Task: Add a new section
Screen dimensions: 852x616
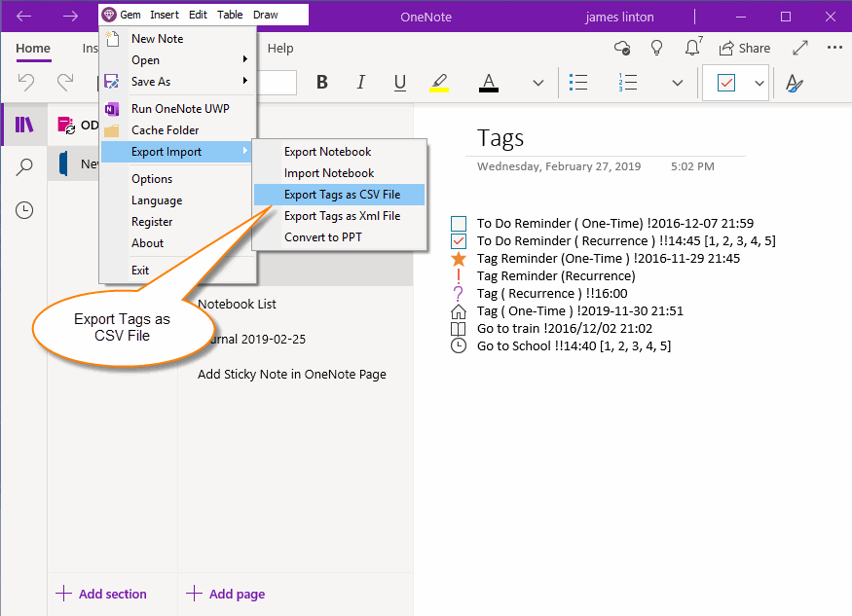Action: pyautogui.click(x=101, y=594)
